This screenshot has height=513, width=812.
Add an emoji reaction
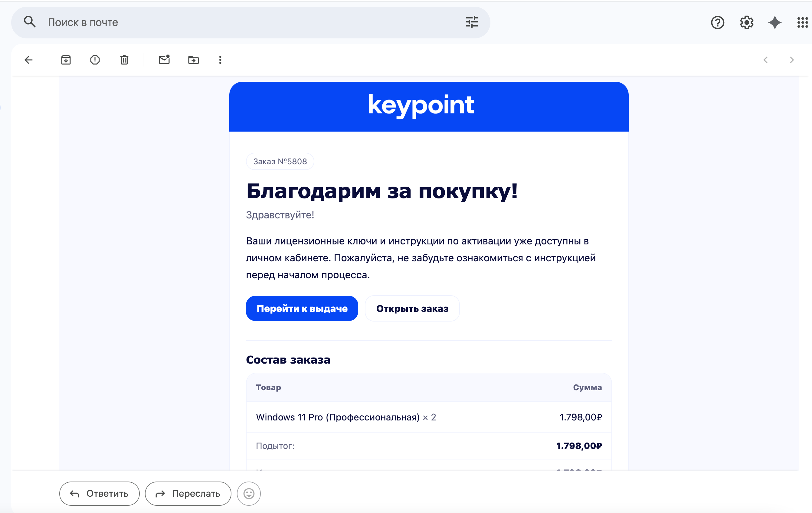point(248,493)
